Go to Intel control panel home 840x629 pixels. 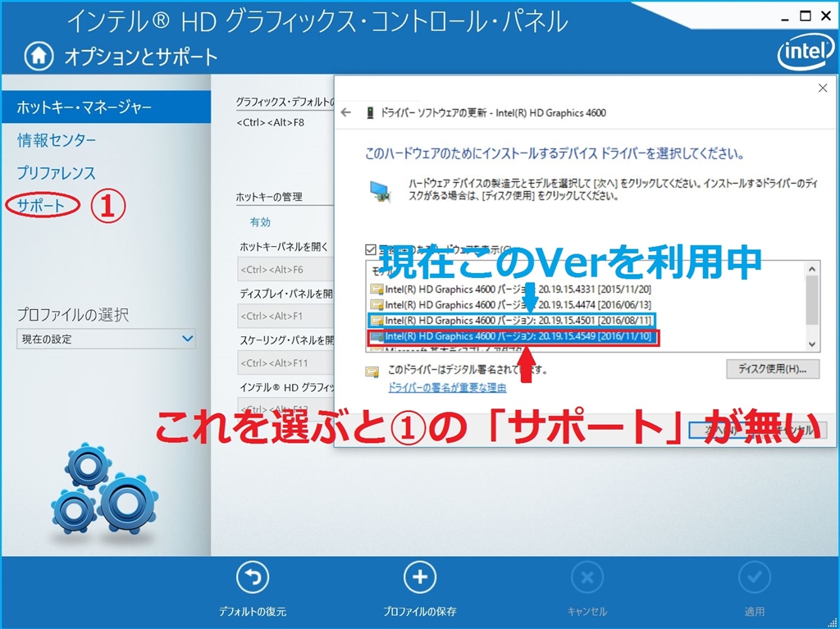(x=39, y=56)
